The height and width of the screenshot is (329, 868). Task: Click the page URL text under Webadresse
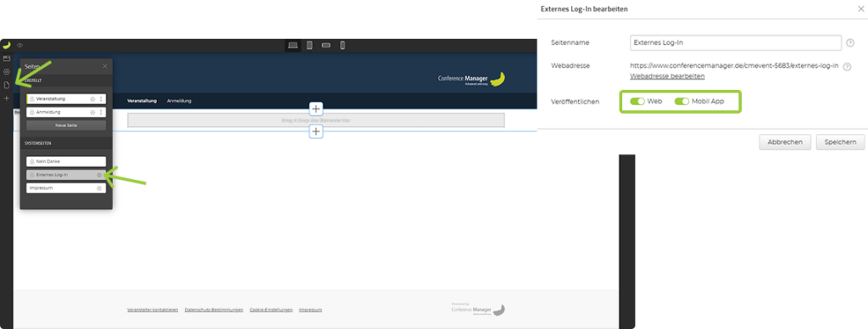(x=734, y=66)
